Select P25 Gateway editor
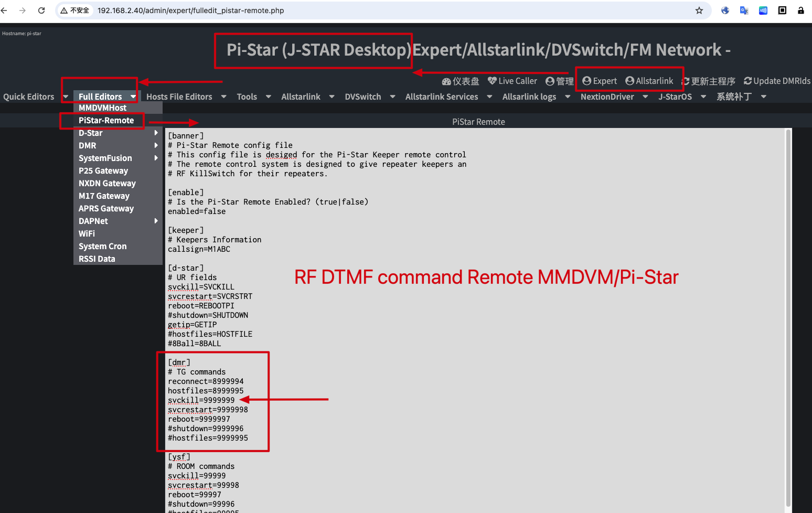Image resolution: width=812 pixels, height=513 pixels. point(118,170)
